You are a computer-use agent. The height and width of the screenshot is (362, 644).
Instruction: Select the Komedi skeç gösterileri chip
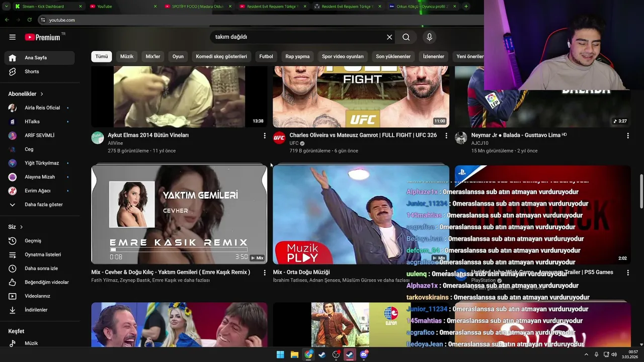(x=221, y=56)
